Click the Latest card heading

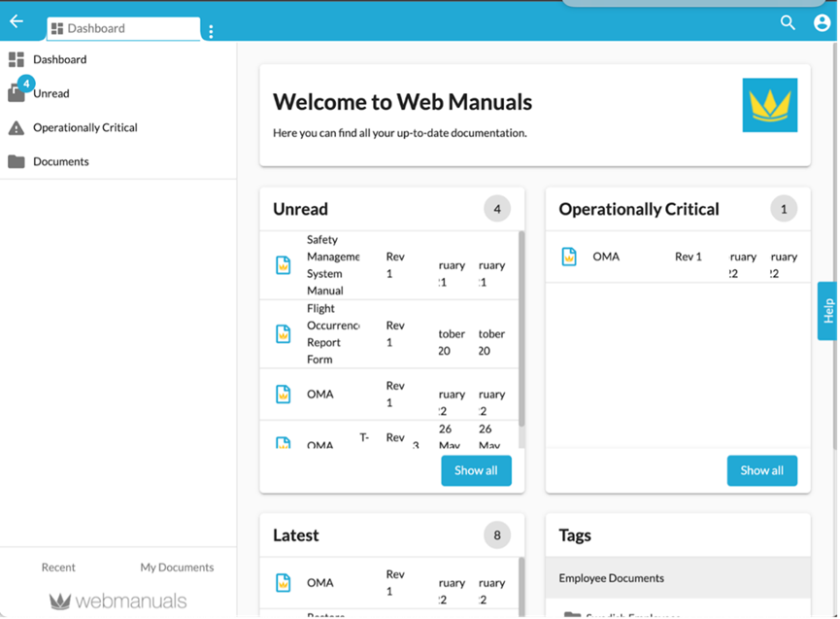[x=296, y=535]
